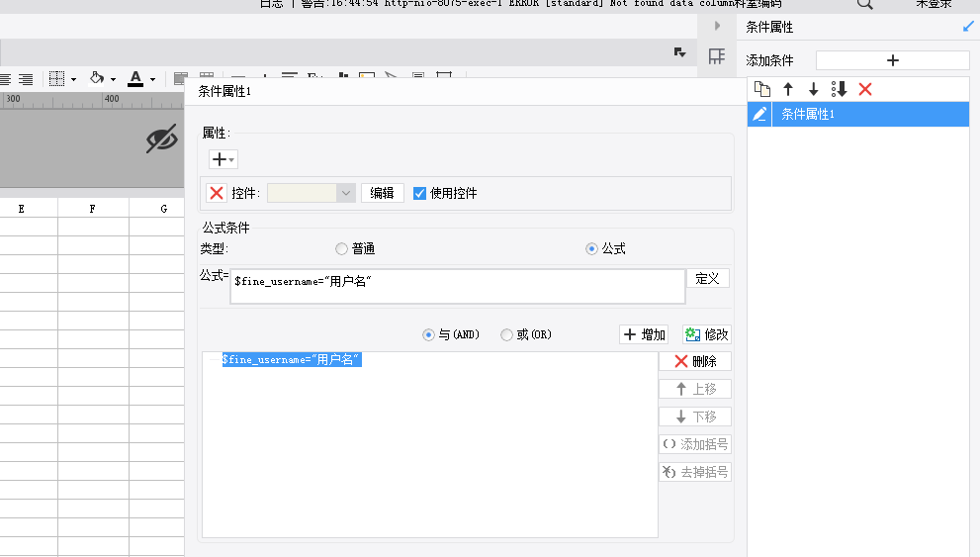Click the 条件属性 panel heading text

coord(769,27)
